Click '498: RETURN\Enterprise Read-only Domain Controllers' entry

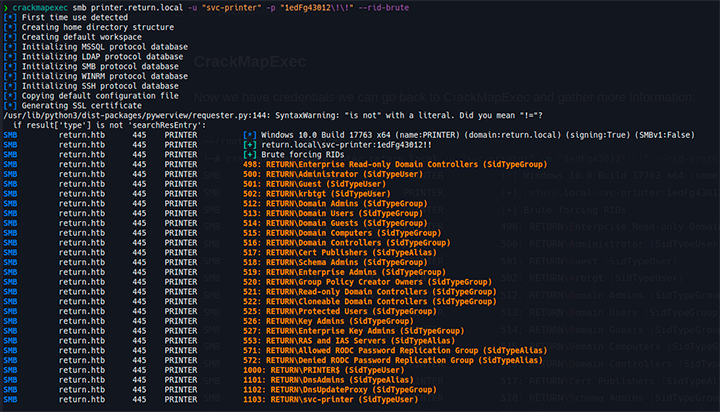(395, 164)
